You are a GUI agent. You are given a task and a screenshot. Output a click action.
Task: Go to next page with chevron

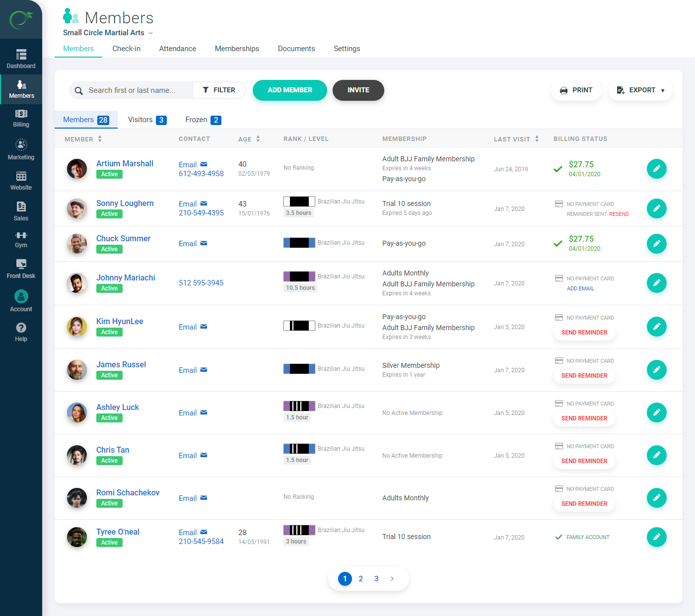[392, 579]
